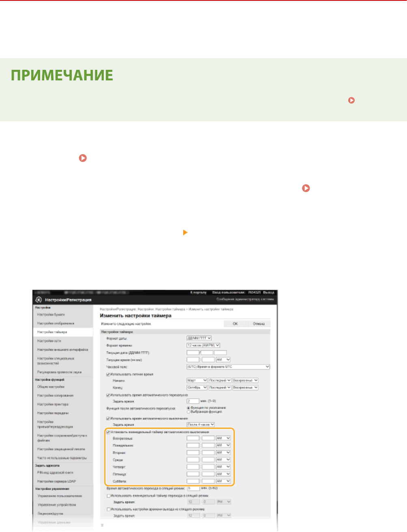Click the orange link icon right of the steps
Image resolution: width=407 pixels, height=532 pixels.
pyautogui.click(x=306, y=188)
